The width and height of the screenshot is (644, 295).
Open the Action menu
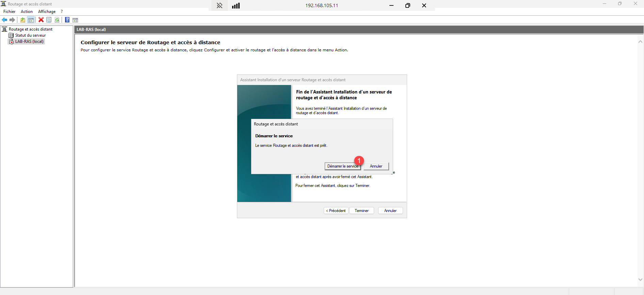pyautogui.click(x=27, y=12)
